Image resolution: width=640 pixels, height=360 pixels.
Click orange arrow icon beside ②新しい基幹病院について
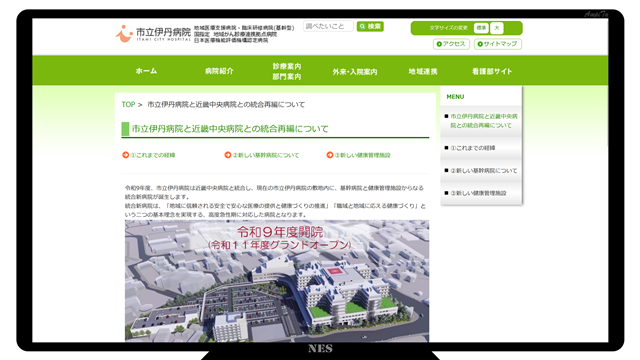pos(228,155)
